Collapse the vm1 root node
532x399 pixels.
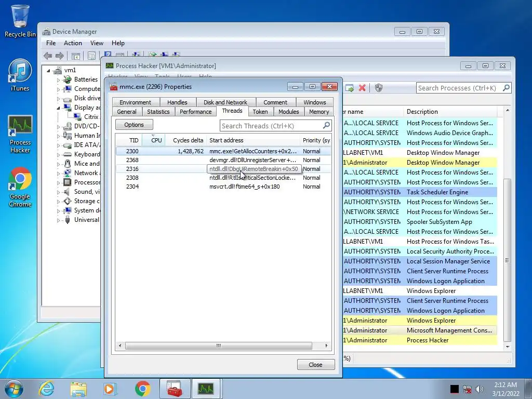(48, 71)
